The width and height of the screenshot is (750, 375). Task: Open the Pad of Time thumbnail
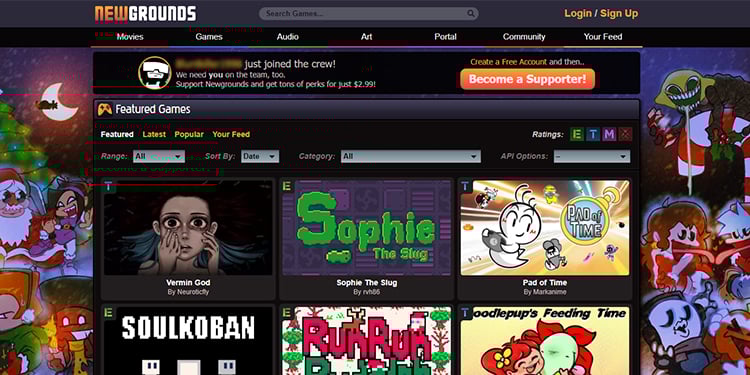pos(545,228)
